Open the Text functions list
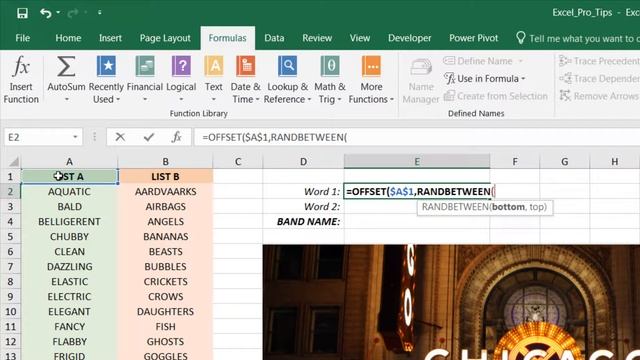 pyautogui.click(x=213, y=79)
